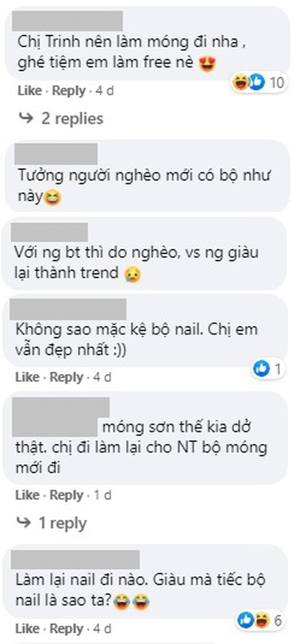
Task: Click the blurred commenter name above "Tưởng người nghèo"
Action: coord(56,154)
